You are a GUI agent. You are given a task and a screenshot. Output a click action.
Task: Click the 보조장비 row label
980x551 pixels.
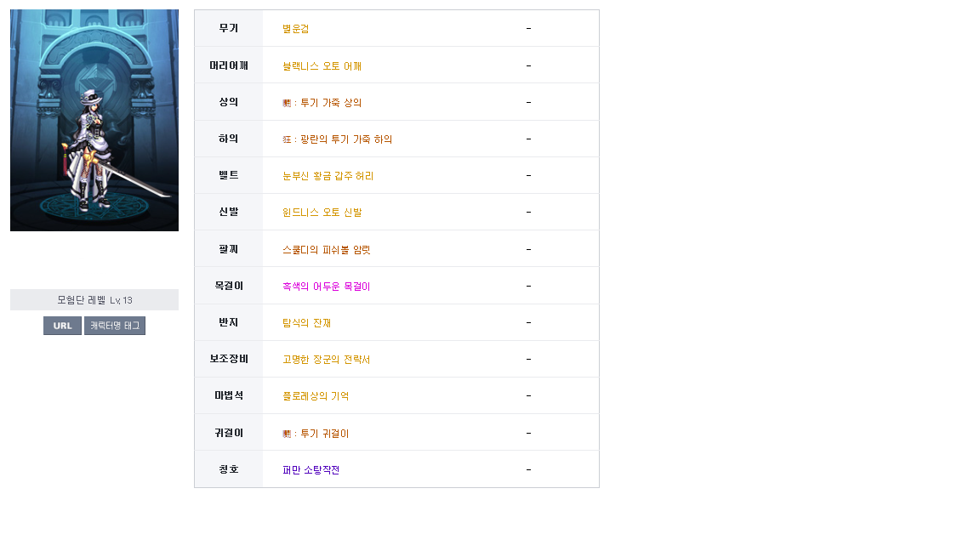pyautogui.click(x=229, y=359)
